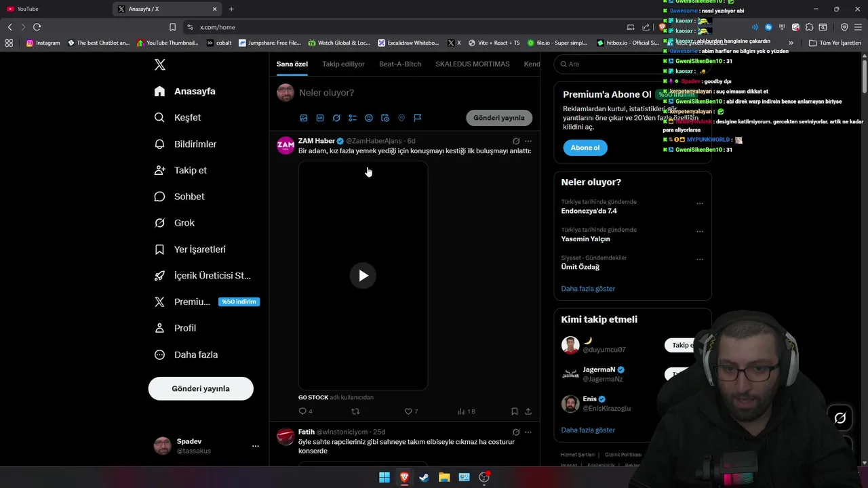The height and width of the screenshot is (488, 868).
Task: Repost the ZAM Haber post
Action: (x=355, y=411)
